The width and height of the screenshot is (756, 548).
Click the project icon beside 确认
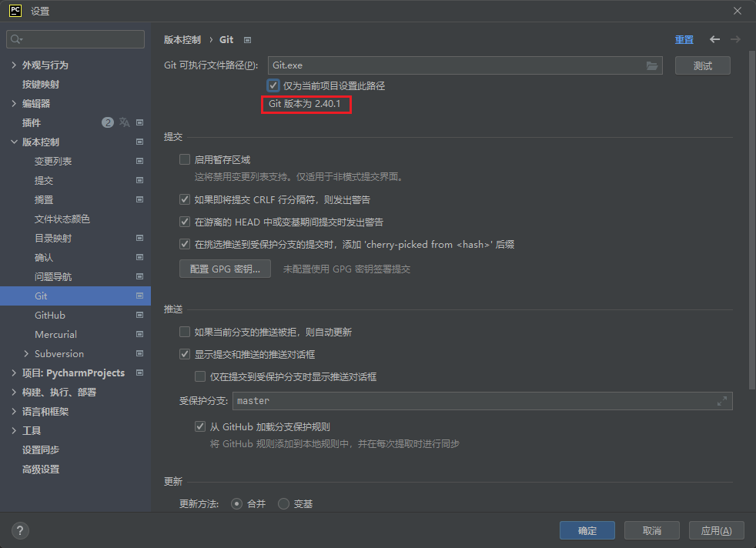(x=140, y=257)
